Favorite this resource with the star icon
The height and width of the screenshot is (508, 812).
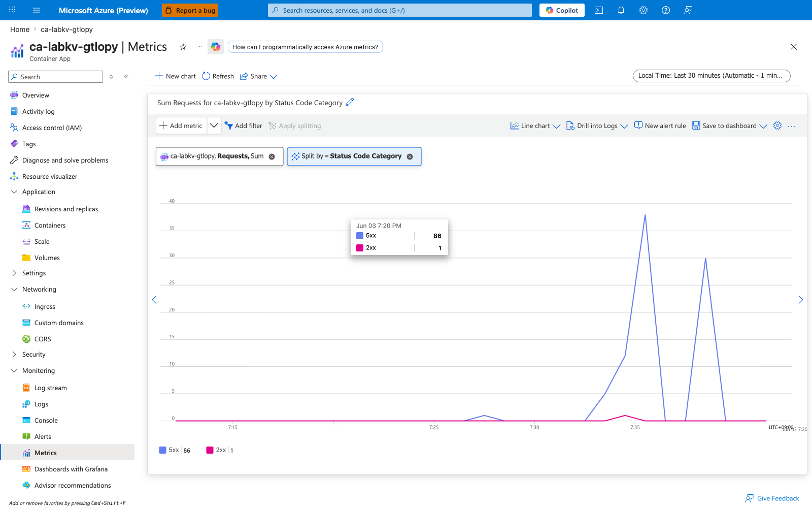pyautogui.click(x=183, y=47)
